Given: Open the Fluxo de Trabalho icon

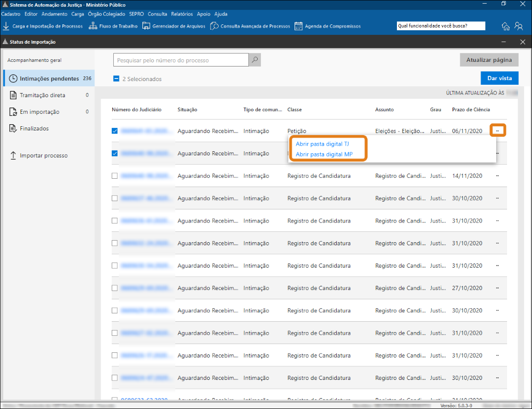Looking at the screenshot, I should (x=93, y=26).
